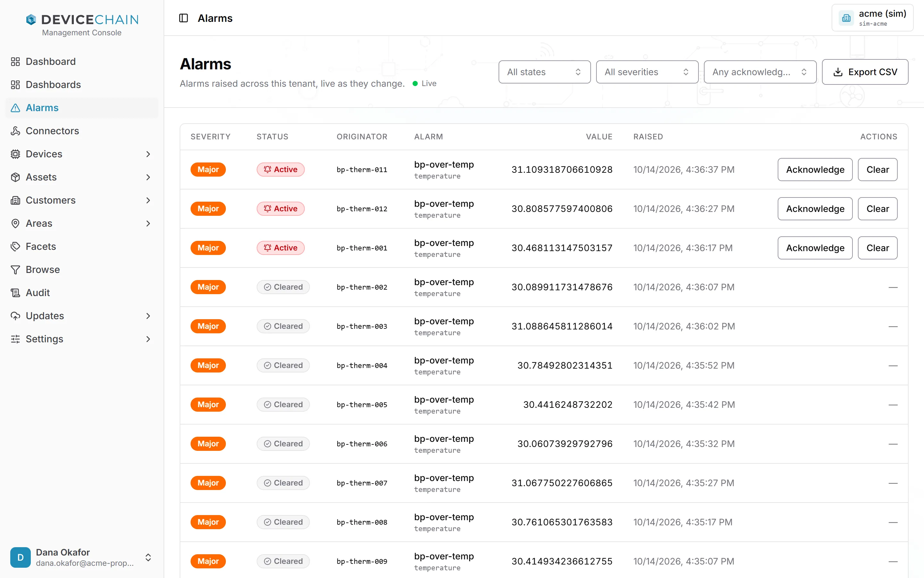The image size is (924, 578).
Task: Open Facets in the sidebar
Action: click(82, 247)
